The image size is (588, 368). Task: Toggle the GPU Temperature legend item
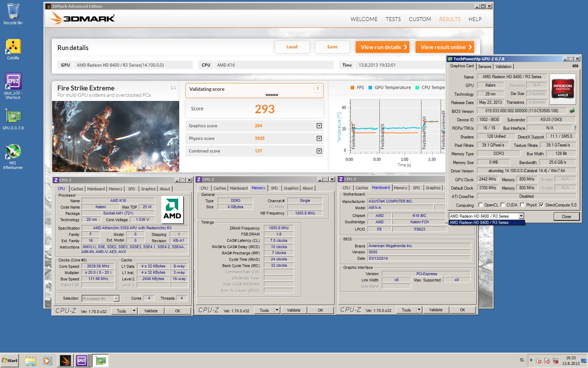coord(389,88)
